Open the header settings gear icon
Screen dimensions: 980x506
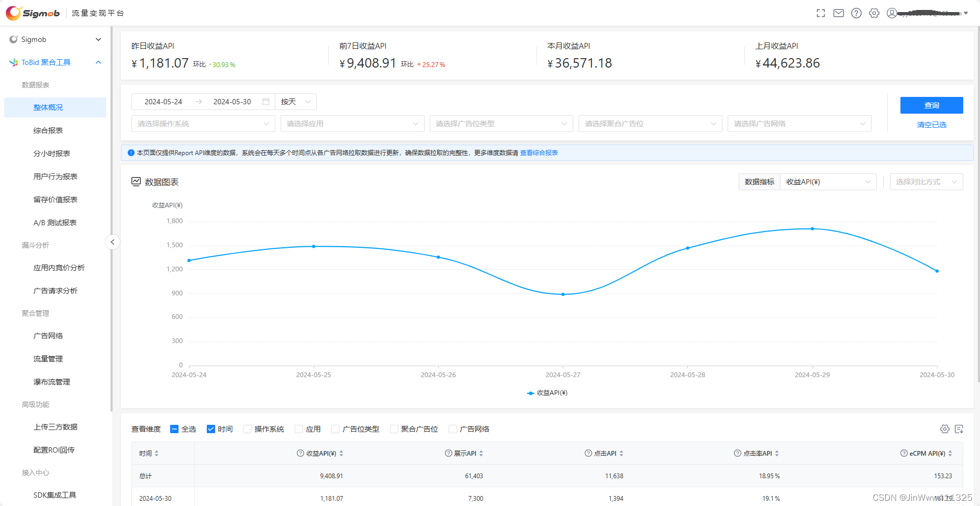(x=874, y=13)
